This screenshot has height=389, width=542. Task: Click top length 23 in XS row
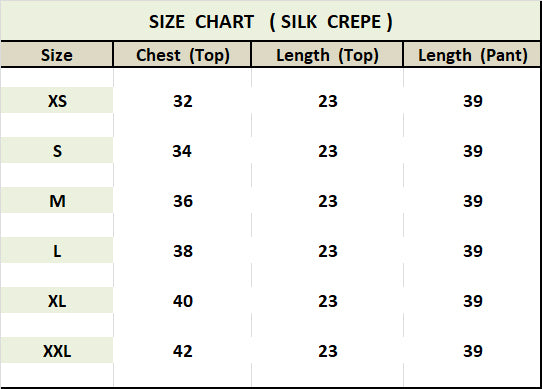[x=327, y=101]
